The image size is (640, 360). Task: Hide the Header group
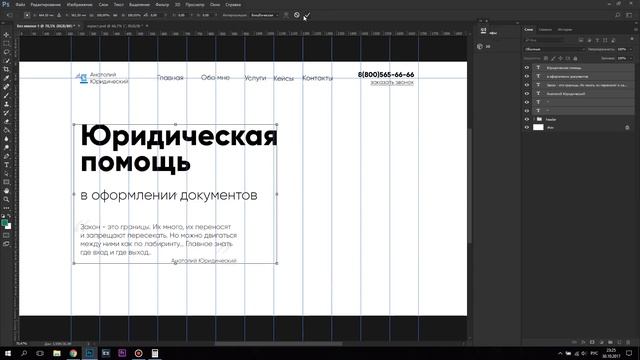click(x=527, y=119)
